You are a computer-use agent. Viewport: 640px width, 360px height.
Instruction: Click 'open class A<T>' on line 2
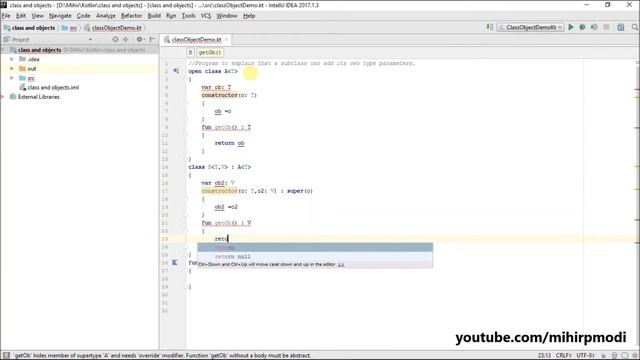click(x=213, y=71)
